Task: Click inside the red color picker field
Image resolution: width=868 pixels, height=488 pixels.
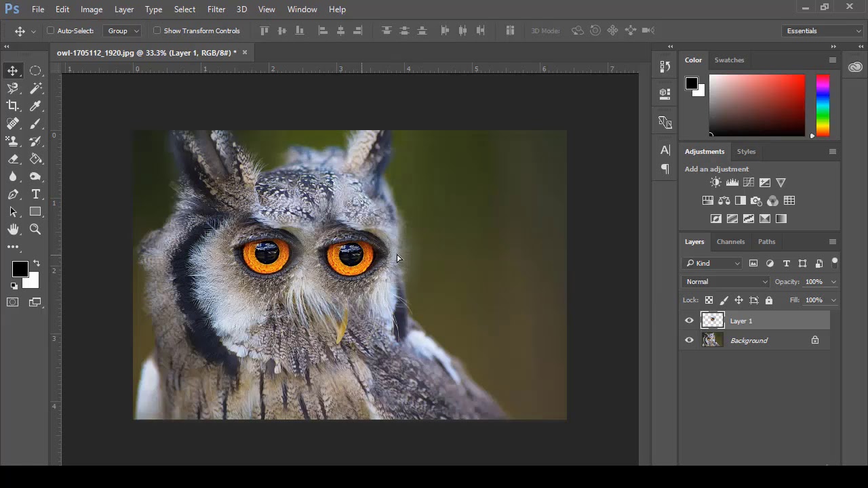Action: (757, 105)
